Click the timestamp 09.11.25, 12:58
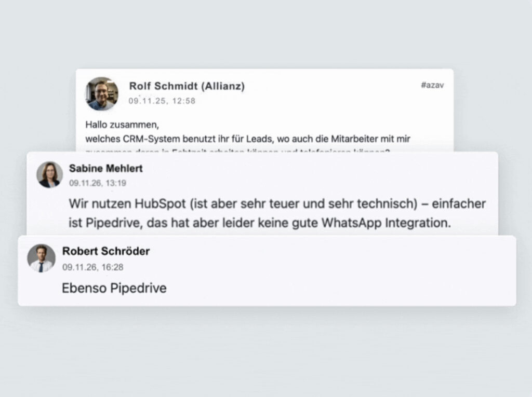 [x=162, y=101]
